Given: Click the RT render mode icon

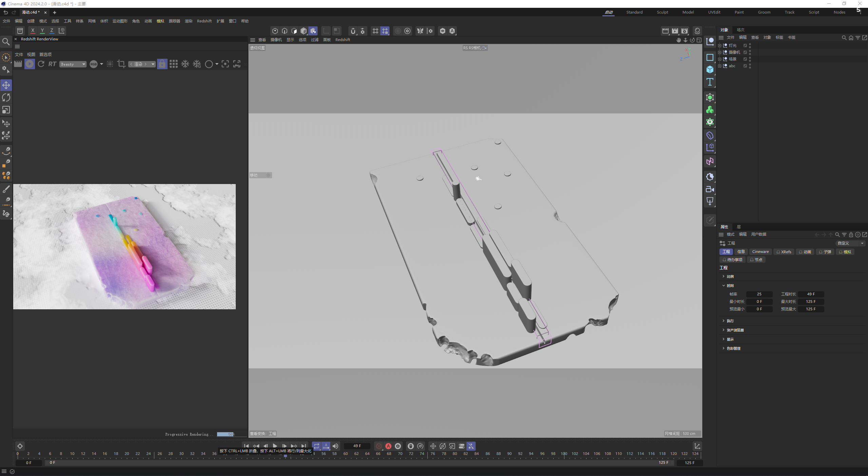Looking at the screenshot, I should [52, 64].
